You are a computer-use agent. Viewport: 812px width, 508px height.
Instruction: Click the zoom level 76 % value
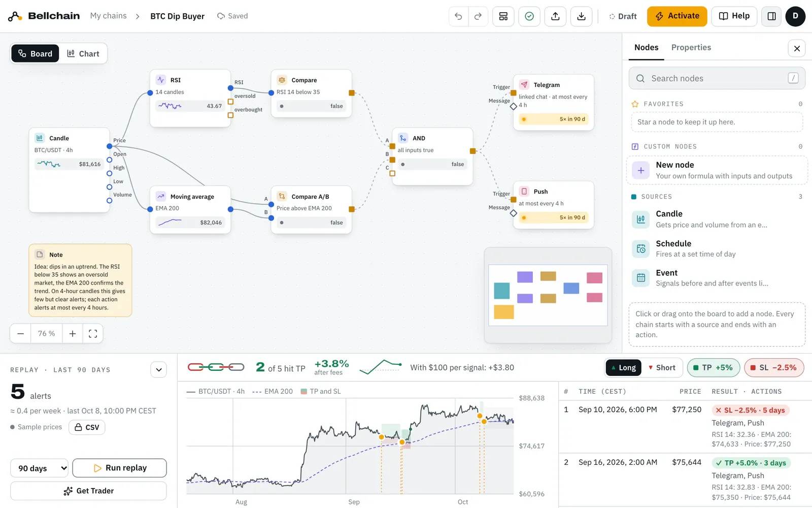[47, 334]
